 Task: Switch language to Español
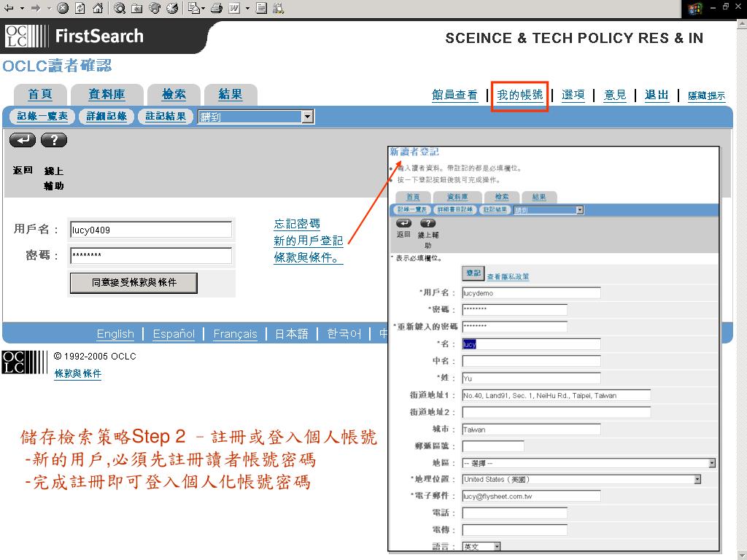(174, 334)
